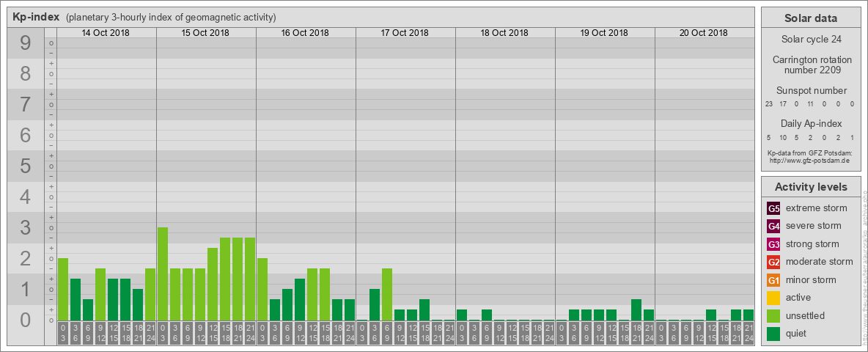Select the 'strong storm' legend label
Viewport: 868px width, 352px height.
(x=812, y=244)
